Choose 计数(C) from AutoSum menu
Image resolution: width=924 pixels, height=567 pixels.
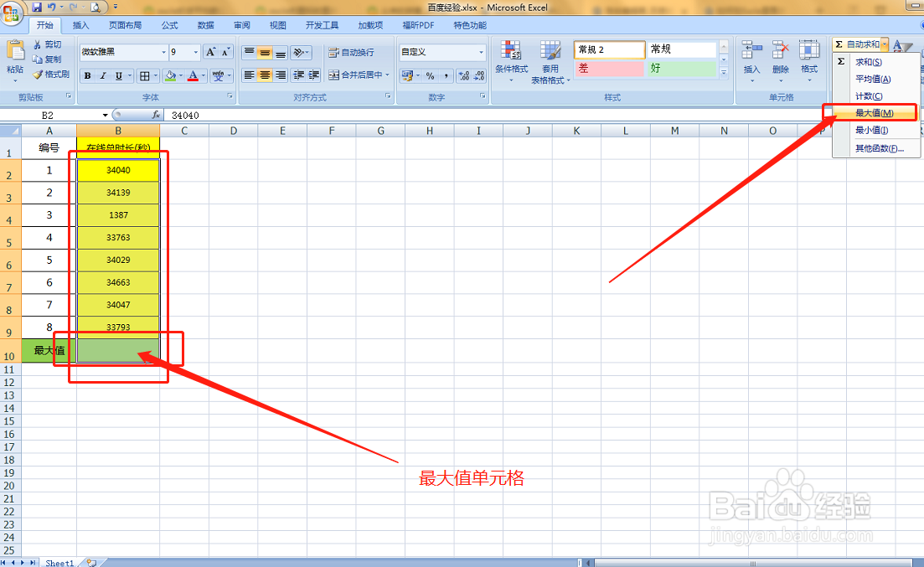pos(875,96)
